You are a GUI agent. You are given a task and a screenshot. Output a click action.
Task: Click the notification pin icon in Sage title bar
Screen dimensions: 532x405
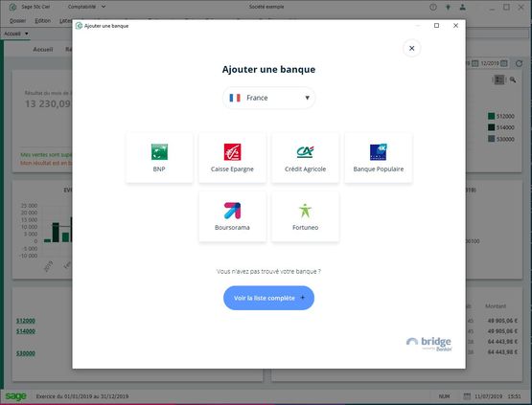[448, 7]
